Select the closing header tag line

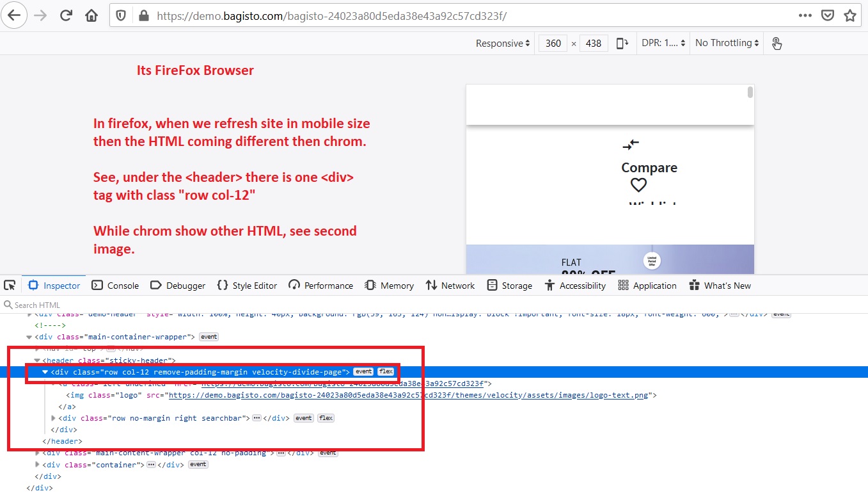point(62,441)
